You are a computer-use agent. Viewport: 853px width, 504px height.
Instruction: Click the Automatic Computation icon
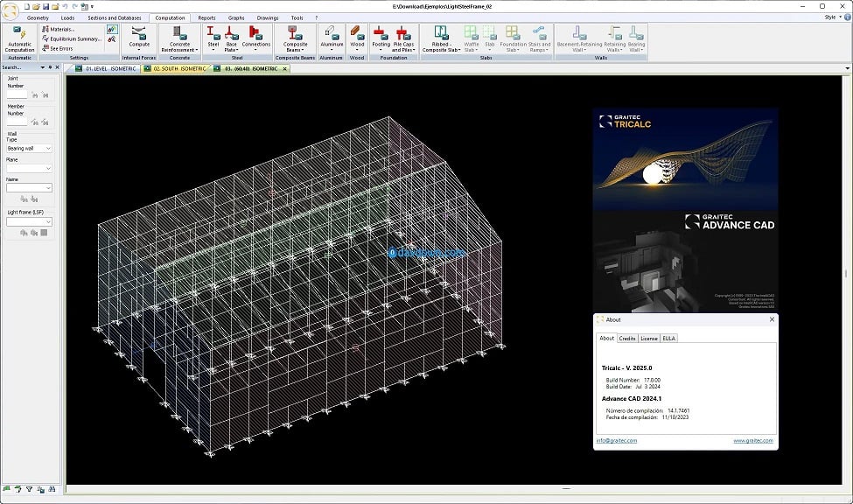19,32
